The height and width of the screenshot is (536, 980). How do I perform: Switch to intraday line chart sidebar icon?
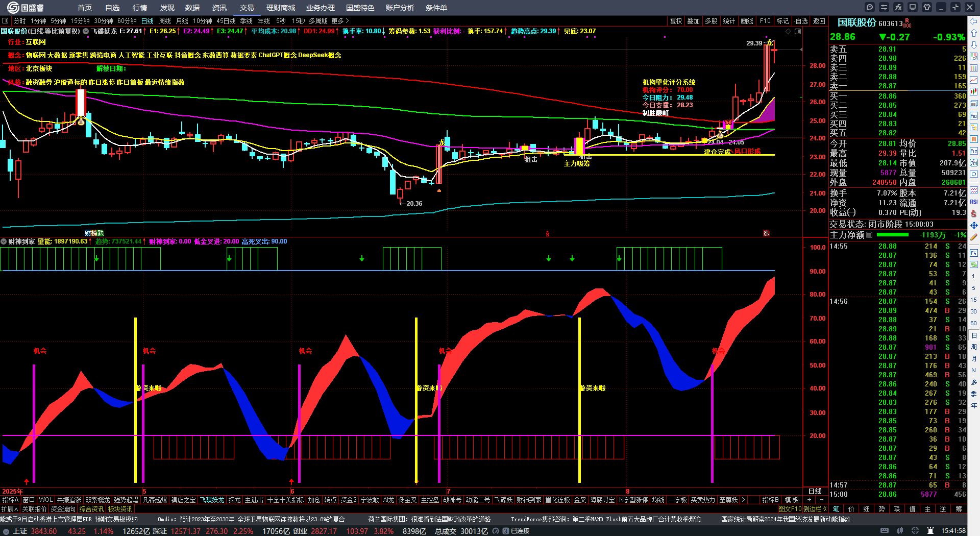point(974,80)
